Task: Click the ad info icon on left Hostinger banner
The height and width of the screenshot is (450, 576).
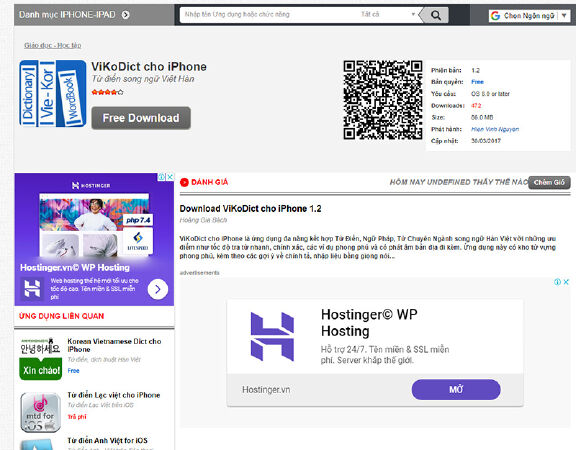Action: (162, 177)
